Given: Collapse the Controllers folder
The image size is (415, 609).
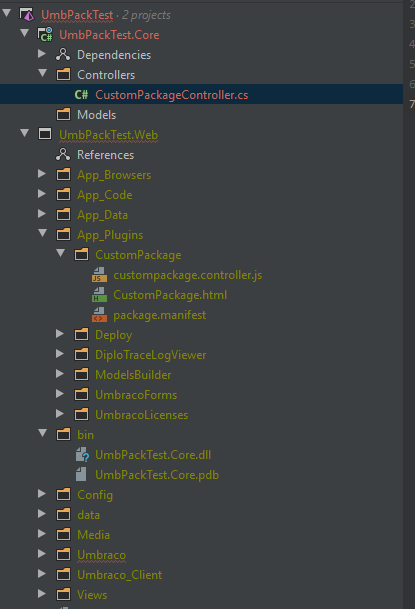Looking at the screenshot, I should tap(43, 73).
